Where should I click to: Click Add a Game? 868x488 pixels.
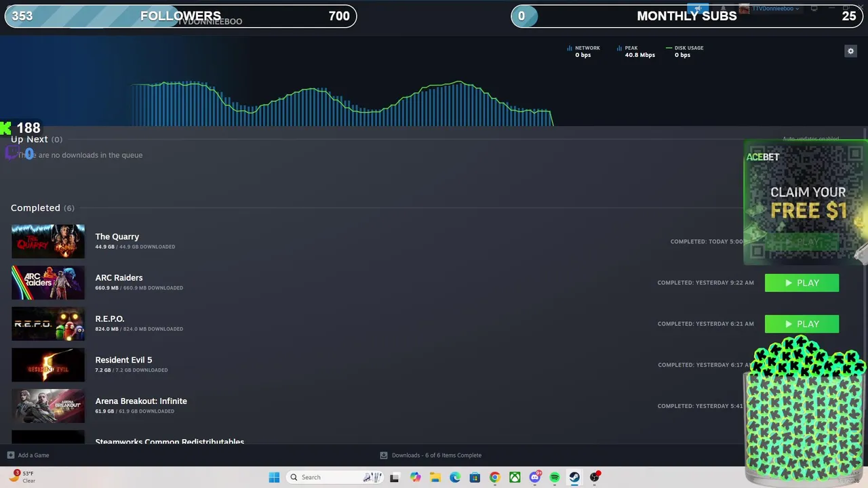28,455
